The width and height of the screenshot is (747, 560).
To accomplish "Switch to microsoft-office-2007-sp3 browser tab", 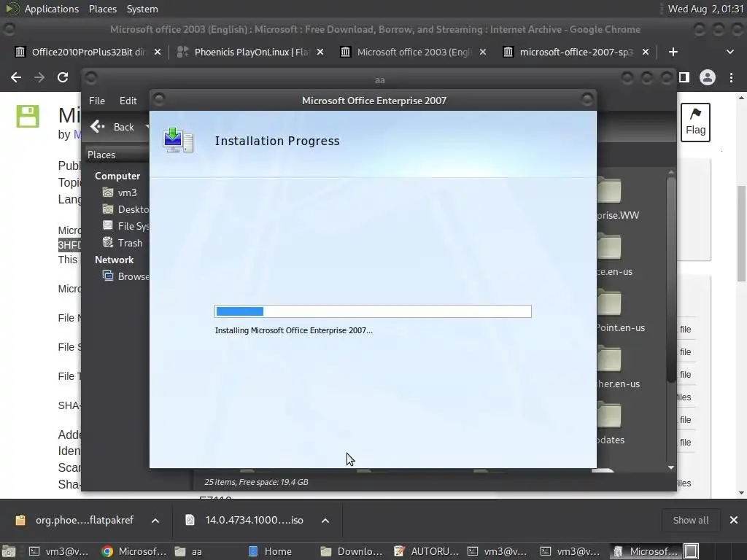I will pyautogui.click(x=569, y=52).
